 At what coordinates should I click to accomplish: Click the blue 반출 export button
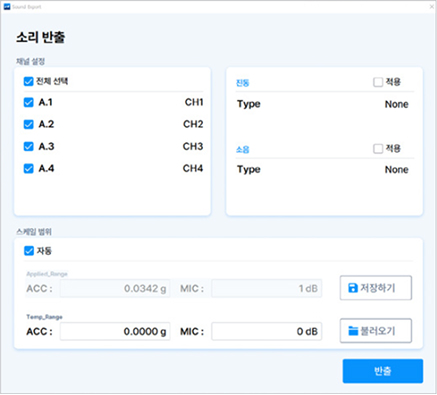pyautogui.click(x=383, y=371)
